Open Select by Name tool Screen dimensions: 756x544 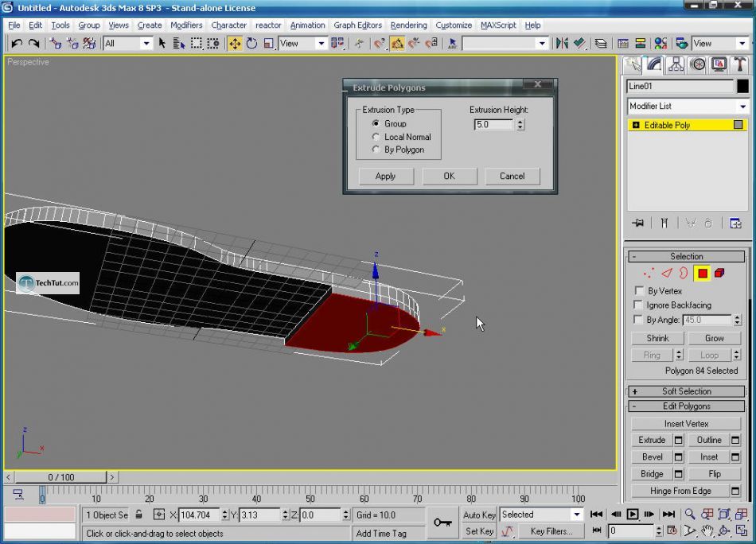tap(179, 44)
